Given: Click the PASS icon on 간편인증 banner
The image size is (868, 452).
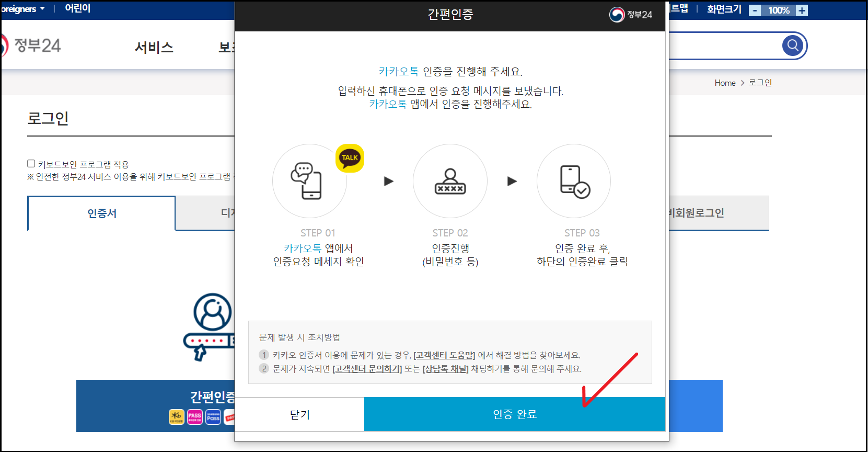Looking at the screenshot, I should click(195, 417).
